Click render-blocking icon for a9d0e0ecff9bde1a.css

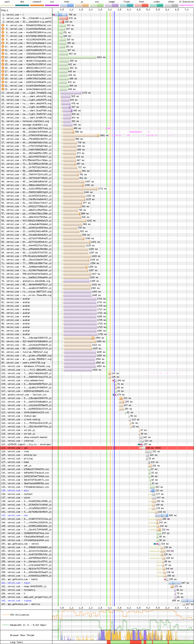coord(3,57)
